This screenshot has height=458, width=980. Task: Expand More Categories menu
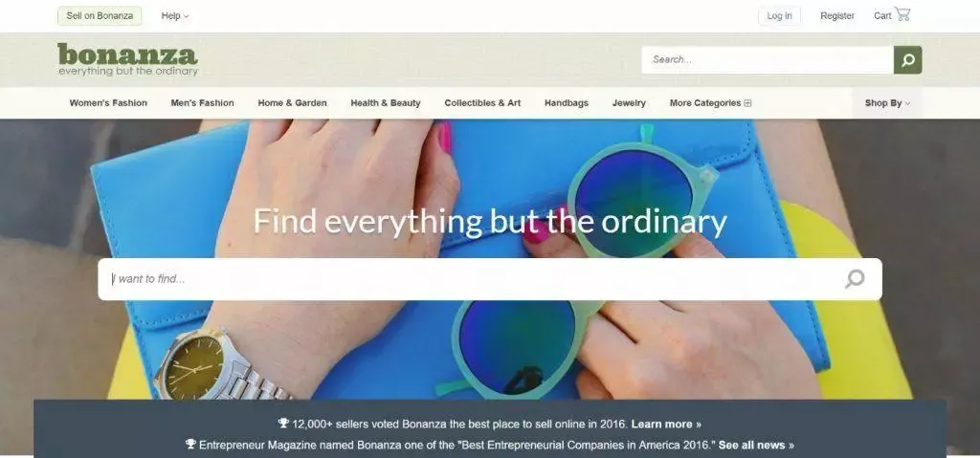pos(711,103)
